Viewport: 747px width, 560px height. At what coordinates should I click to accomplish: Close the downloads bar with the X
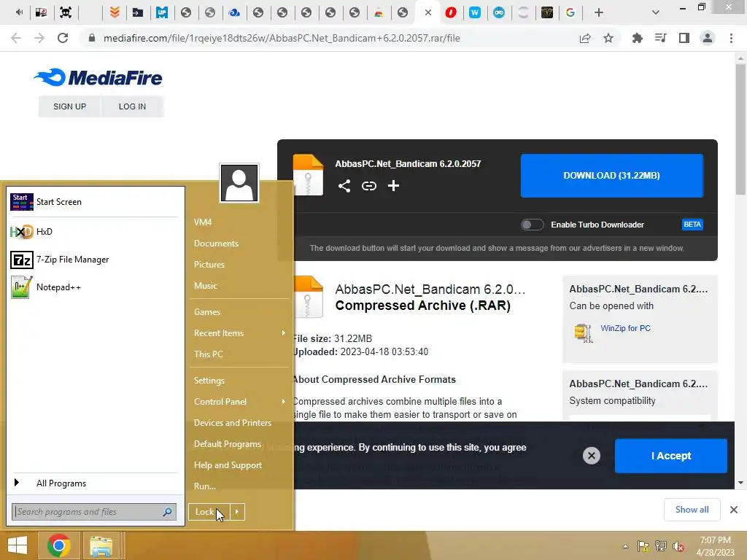(734, 510)
